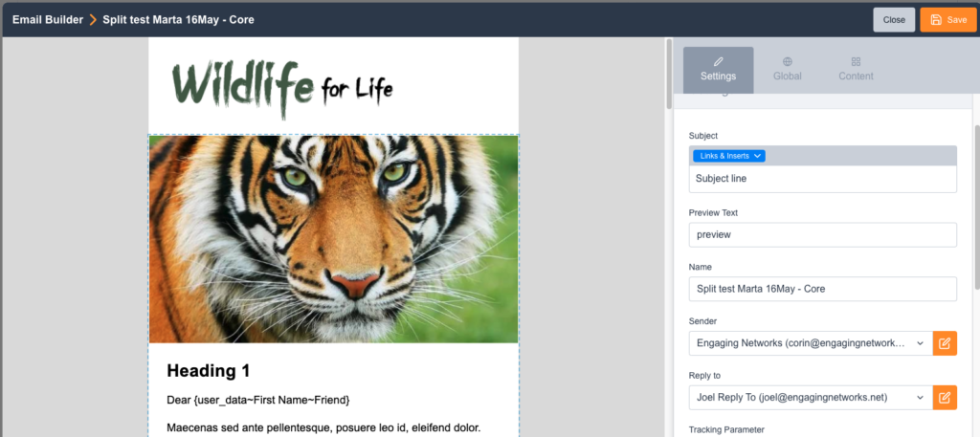Image resolution: width=980 pixels, height=437 pixels.
Task: Click the grid icon above Content
Action: tap(856, 61)
